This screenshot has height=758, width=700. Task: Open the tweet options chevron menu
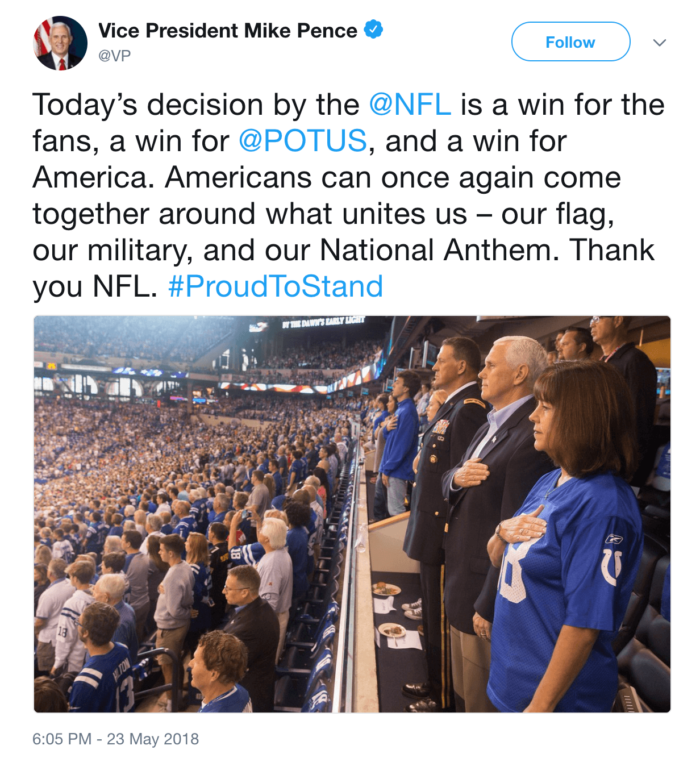pyautogui.click(x=659, y=43)
